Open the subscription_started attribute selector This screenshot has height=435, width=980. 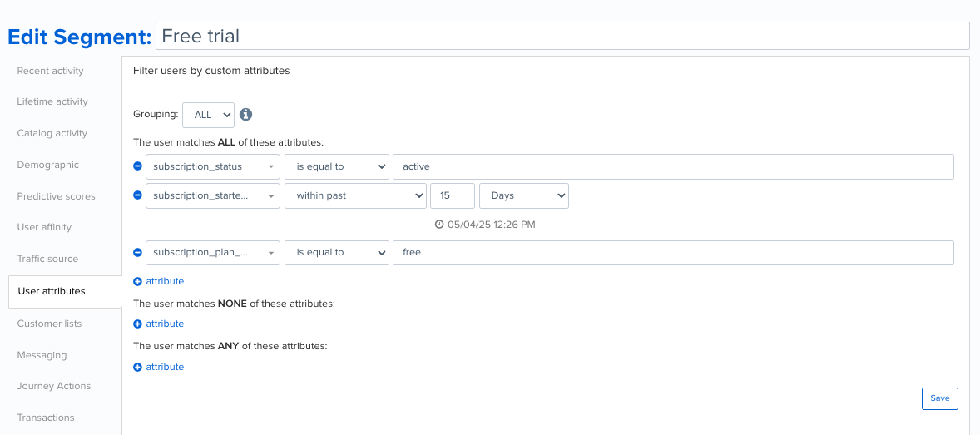tap(212, 195)
